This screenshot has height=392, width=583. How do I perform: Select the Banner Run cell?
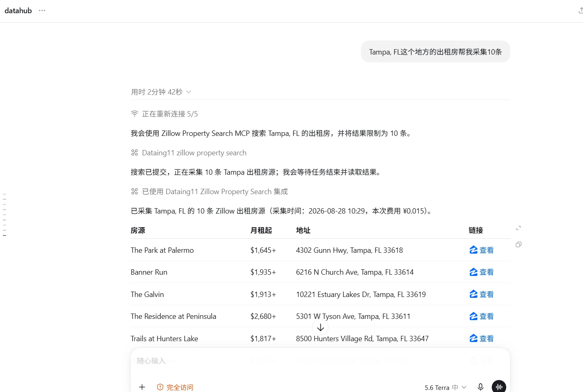point(149,272)
